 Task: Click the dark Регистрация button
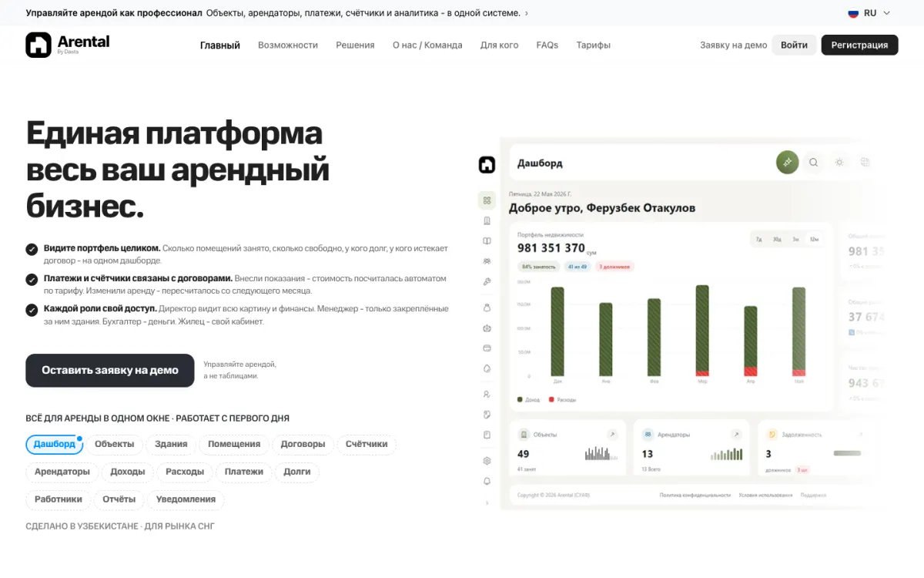pyautogui.click(x=859, y=45)
